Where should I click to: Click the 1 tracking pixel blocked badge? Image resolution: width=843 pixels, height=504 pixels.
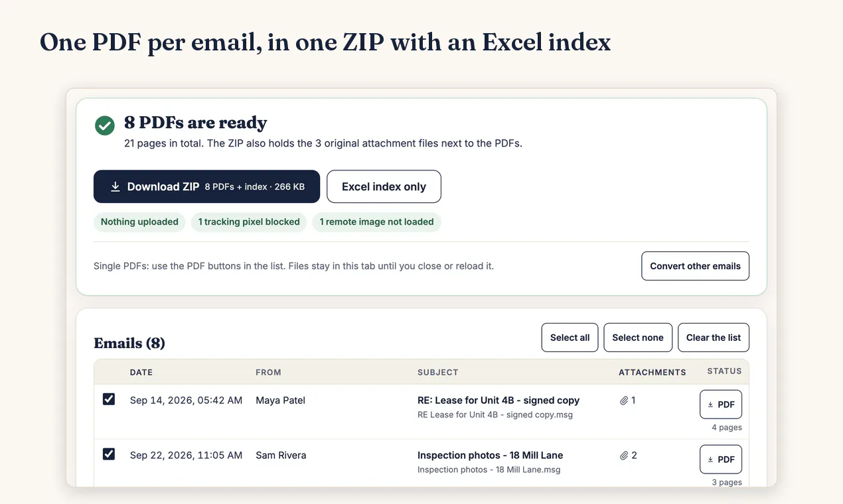click(249, 222)
